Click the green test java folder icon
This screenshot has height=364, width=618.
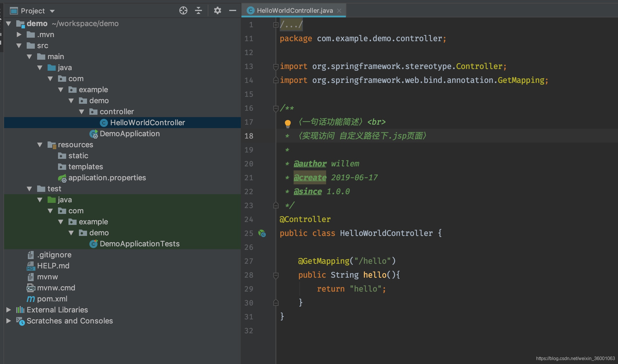pyautogui.click(x=52, y=200)
